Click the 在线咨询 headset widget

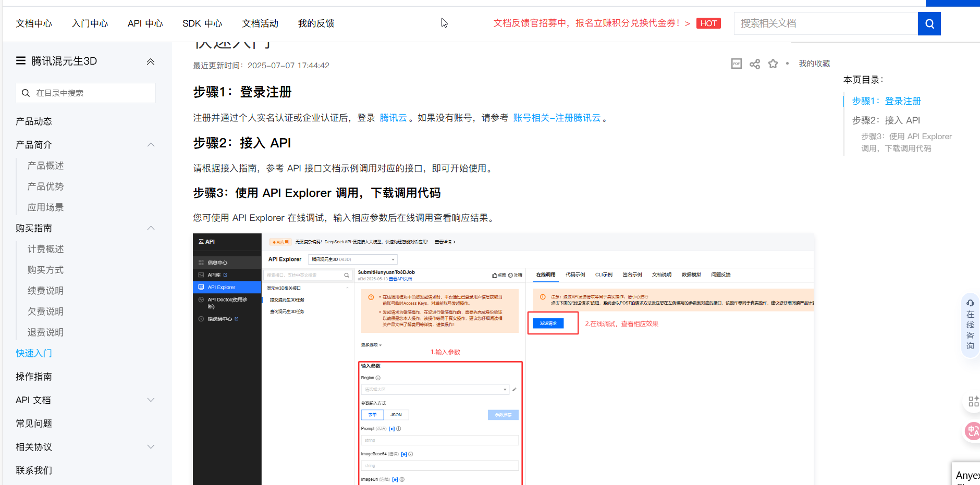pyautogui.click(x=970, y=325)
